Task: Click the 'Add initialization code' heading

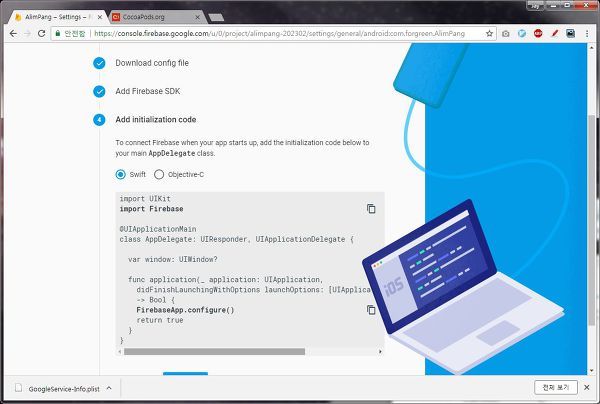Action: click(156, 119)
